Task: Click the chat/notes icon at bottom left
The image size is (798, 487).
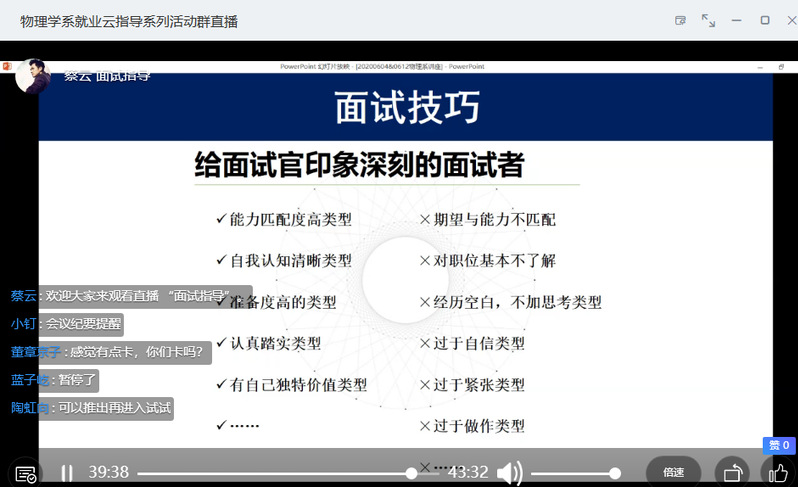Action: click(26, 474)
